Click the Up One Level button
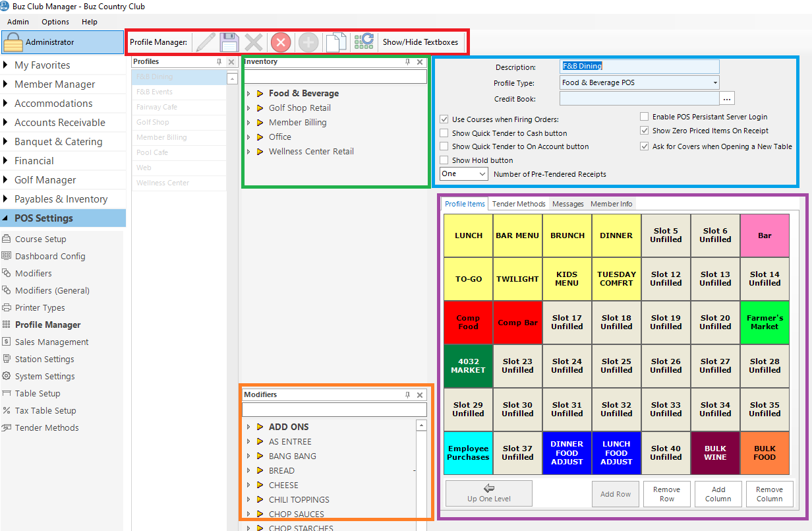The image size is (812, 531). point(488,493)
